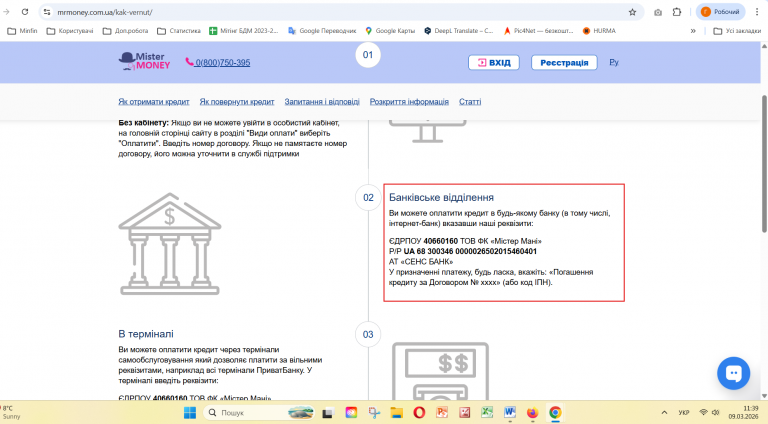
Task: Open site info icon in address bar
Action: [x=47, y=12]
